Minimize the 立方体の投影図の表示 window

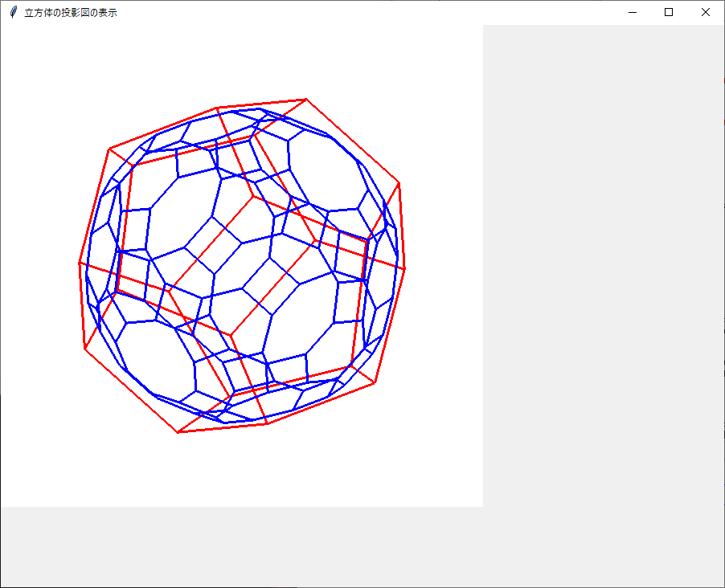point(633,13)
